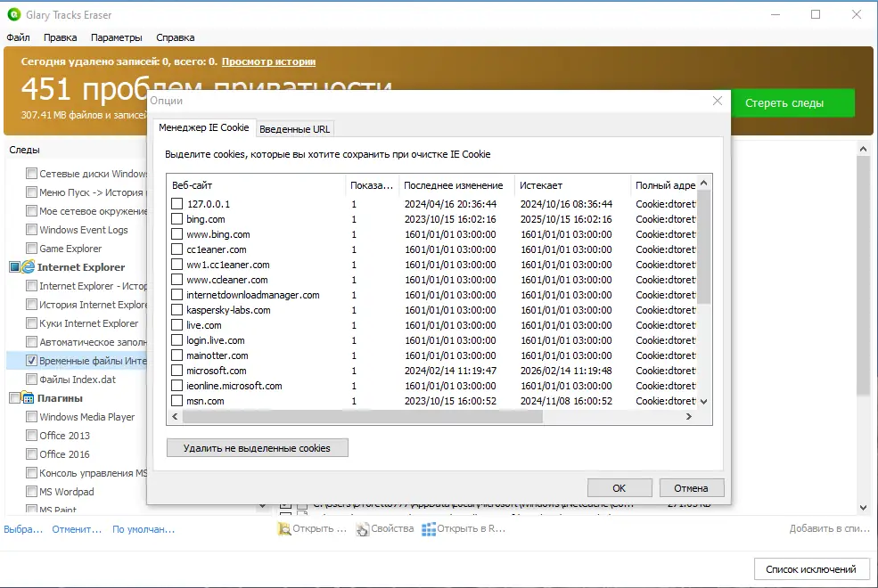Select the Куки Internet Explorer item
This screenshot has width=878, height=588.
point(88,323)
